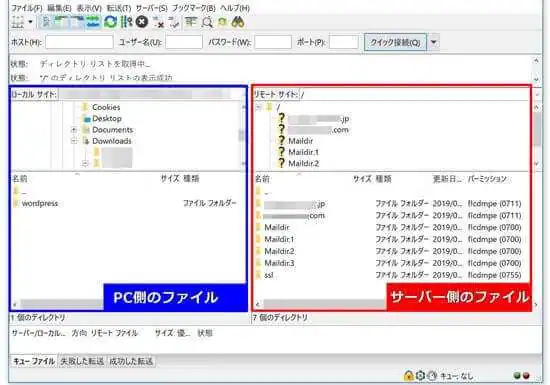Select Maildir.2 in the remote tree
Image resolution: width=550 pixels, height=385 pixels.
tap(303, 163)
